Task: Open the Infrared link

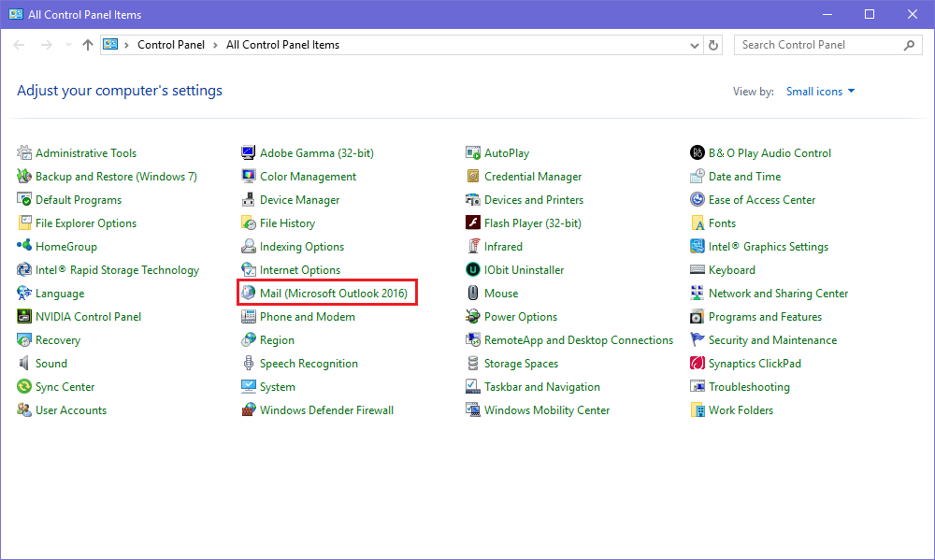Action: coord(503,246)
